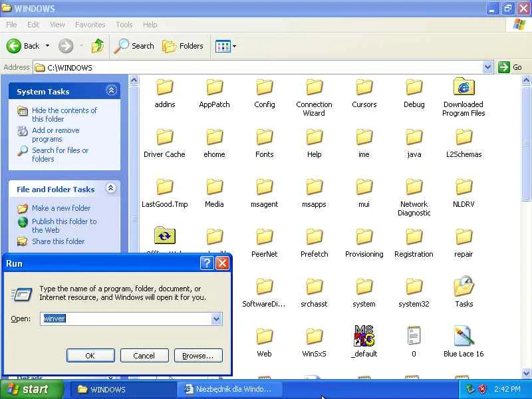Click the taskbar clock showing 2:42 PM

coord(507,389)
